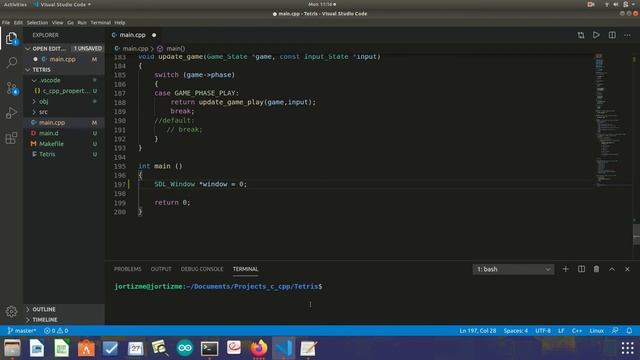Open Arduino IDE from the dock

tap(184, 348)
